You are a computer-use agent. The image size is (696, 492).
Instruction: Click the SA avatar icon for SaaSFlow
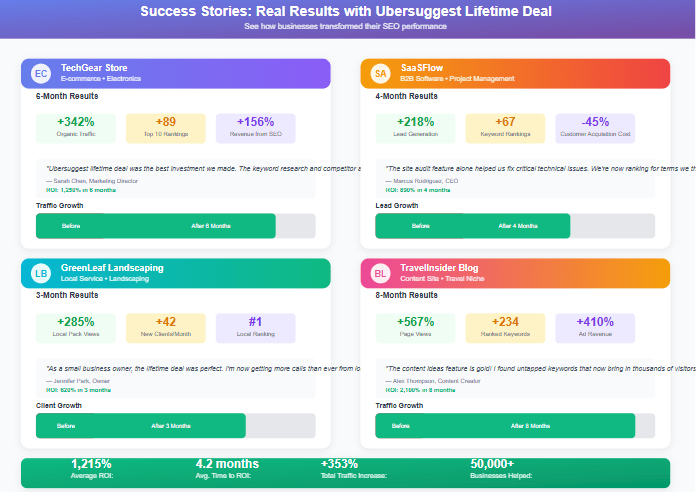point(380,74)
